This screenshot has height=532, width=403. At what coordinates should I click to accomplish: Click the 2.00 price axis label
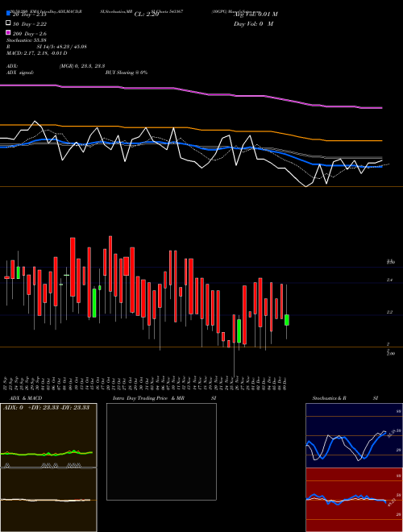(x=390, y=353)
